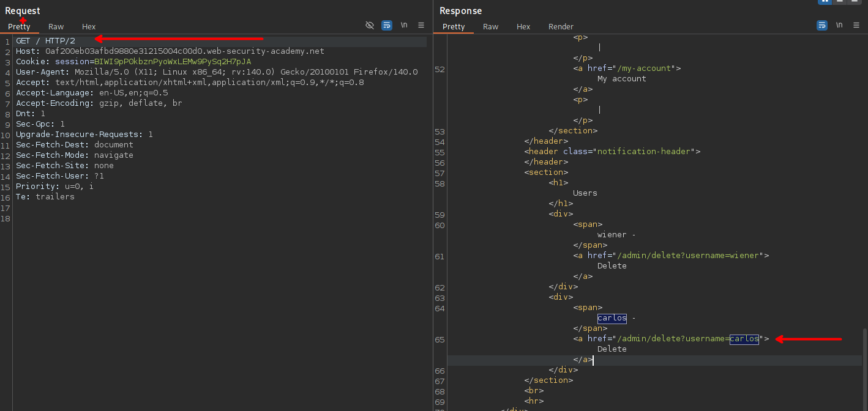Switch to Raw tab in Response panel
868x411 pixels.
pyautogui.click(x=490, y=26)
